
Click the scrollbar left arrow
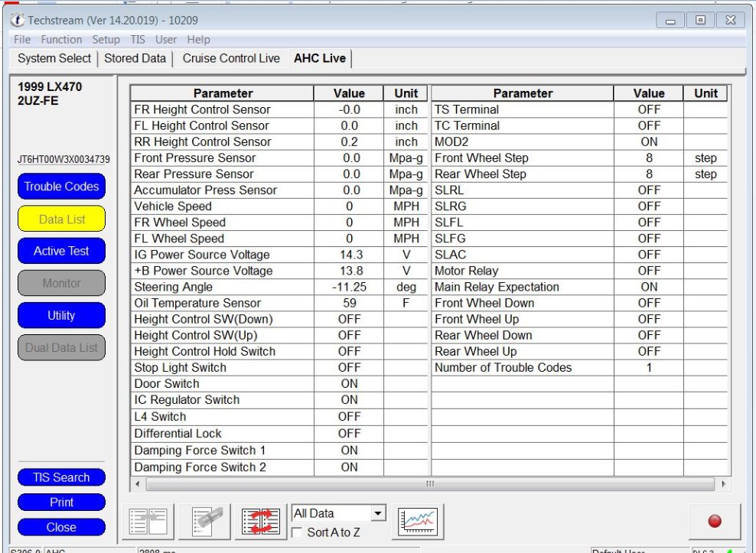pyautogui.click(x=138, y=483)
